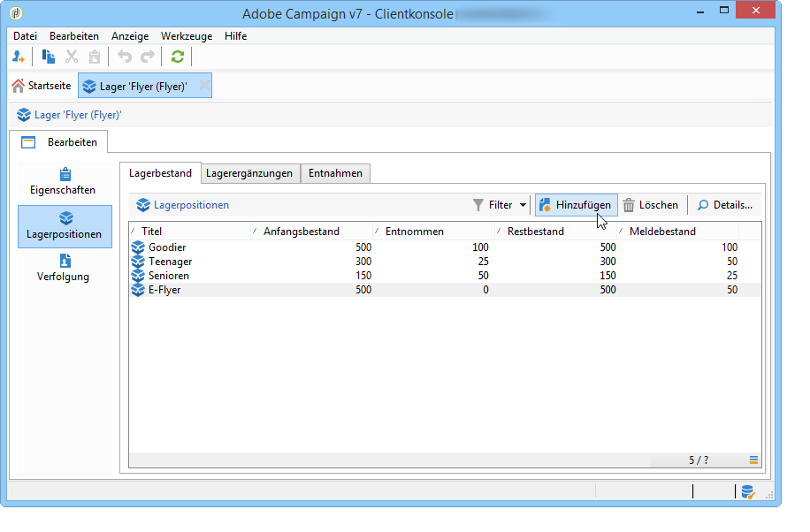The height and width of the screenshot is (532, 810).
Task: Click the stock icon next to E-Flyer
Action: [x=138, y=290]
